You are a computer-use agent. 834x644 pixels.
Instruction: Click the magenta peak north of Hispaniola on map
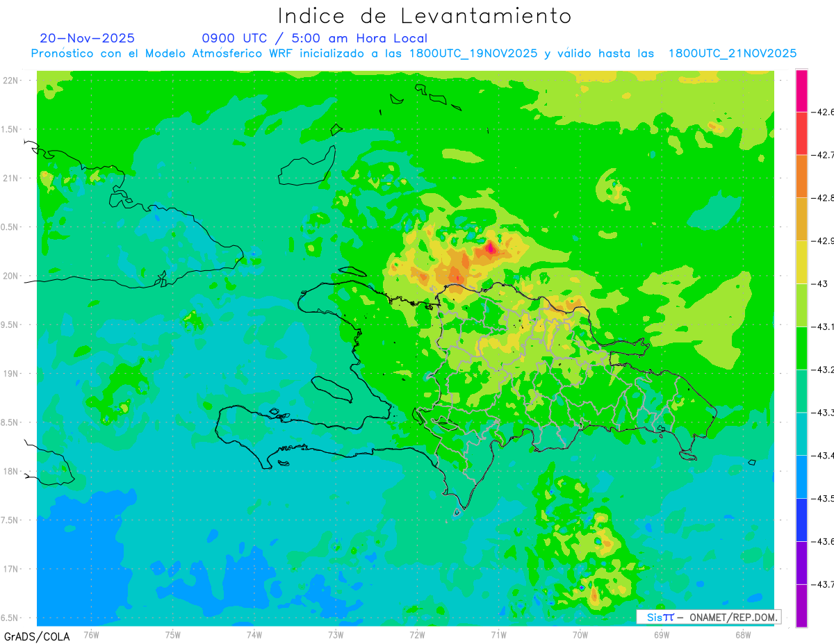click(x=491, y=247)
